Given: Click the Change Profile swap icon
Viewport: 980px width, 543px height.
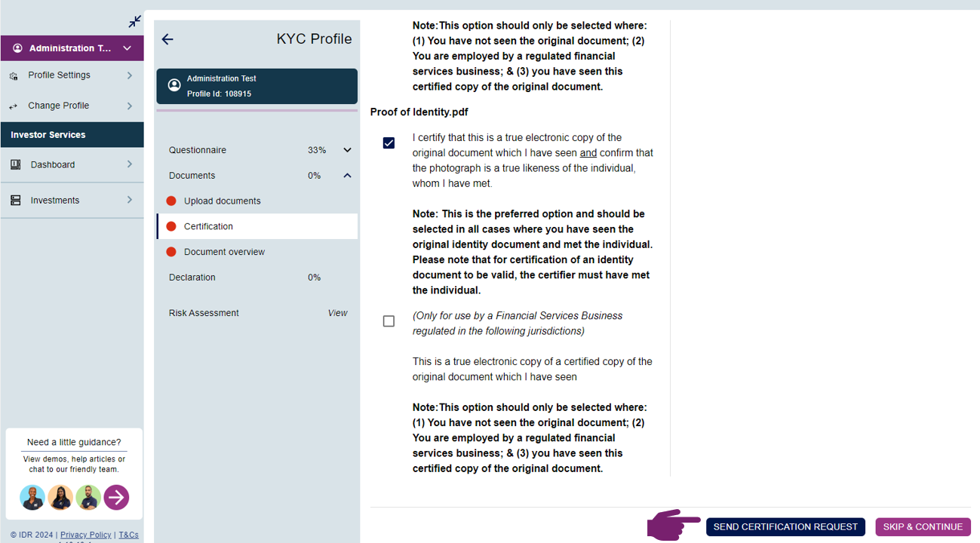Looking at the screenshot, I should coord(14,106).
